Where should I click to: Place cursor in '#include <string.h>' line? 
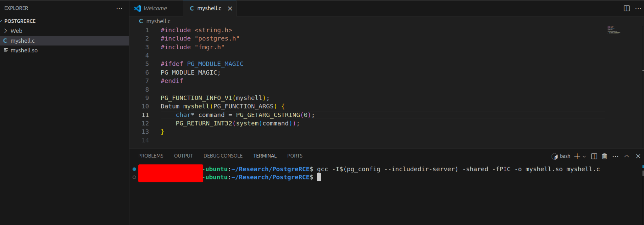[196, 30]
